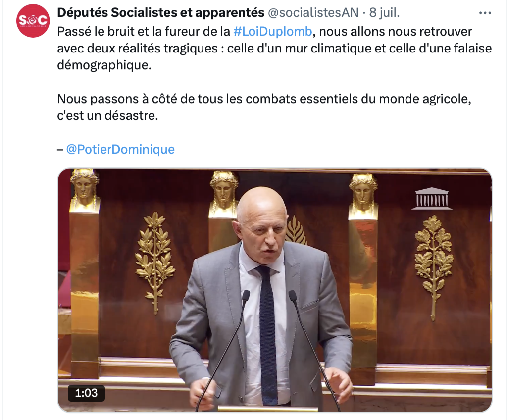The image size is (507, 420).
Task: Open the Députés Socialistes et apparentés profile name
Action: pos(161,12)
